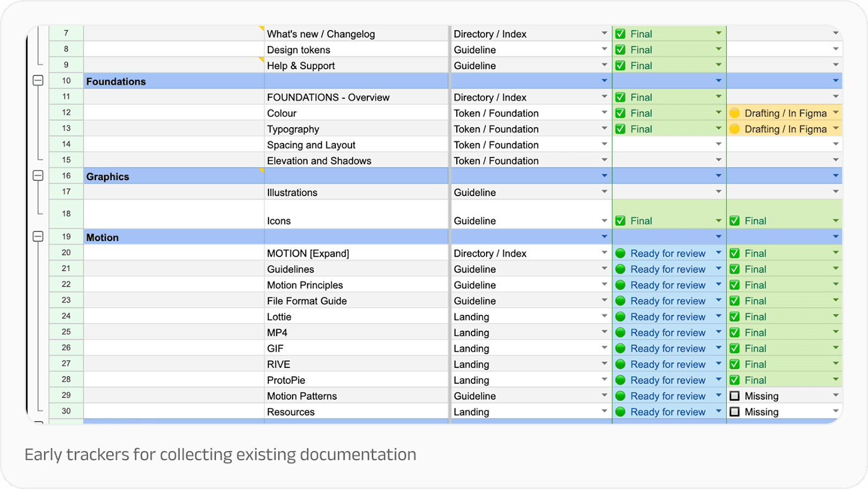Select row header number 18

(66, 214)
